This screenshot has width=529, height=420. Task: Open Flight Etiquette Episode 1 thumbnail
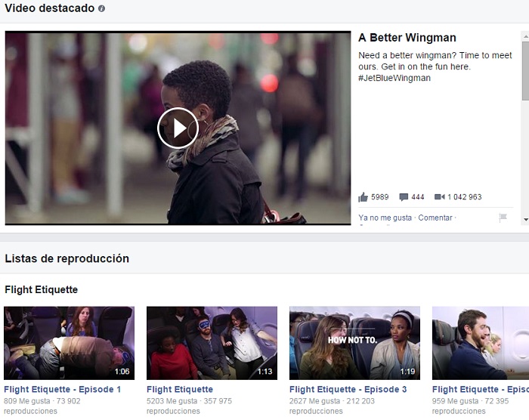69,342
